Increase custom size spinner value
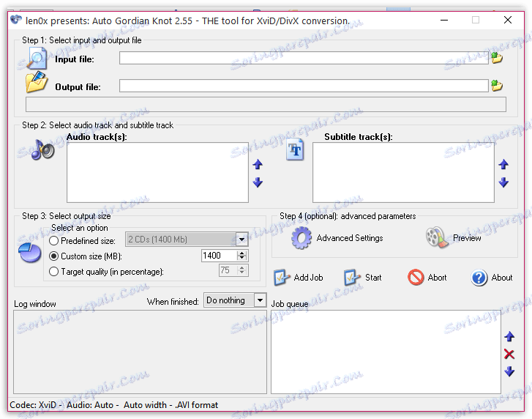532x419 pixels. tap(242, 253)
